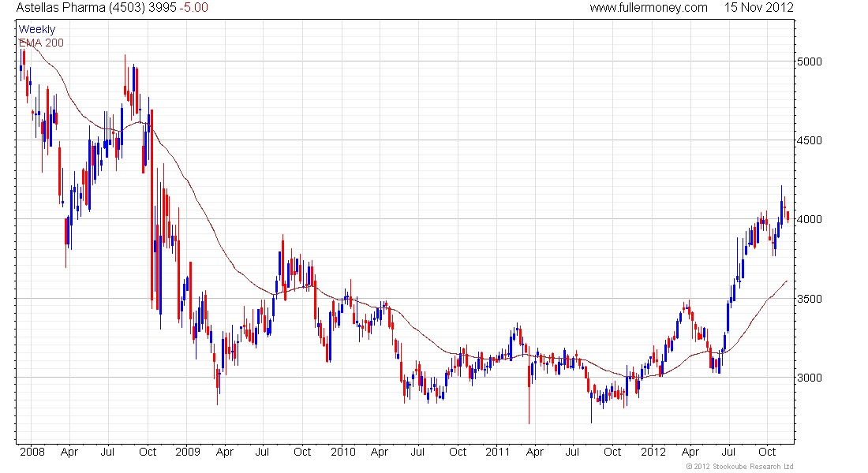Click the 'Jul' label after 2009
This screenshot has width=868, height=473.
point(262,452)
